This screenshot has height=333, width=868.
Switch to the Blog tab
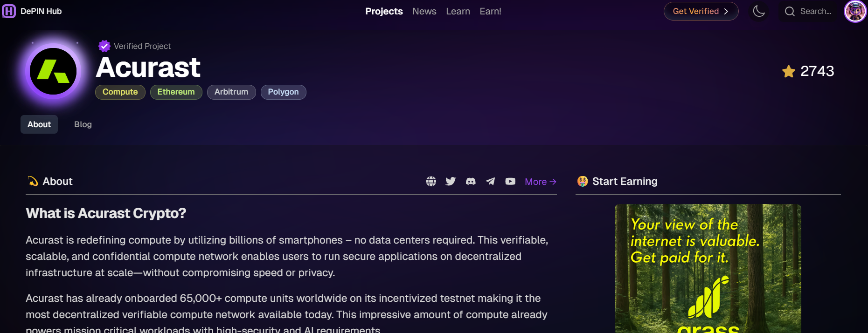tap(83, 124)
